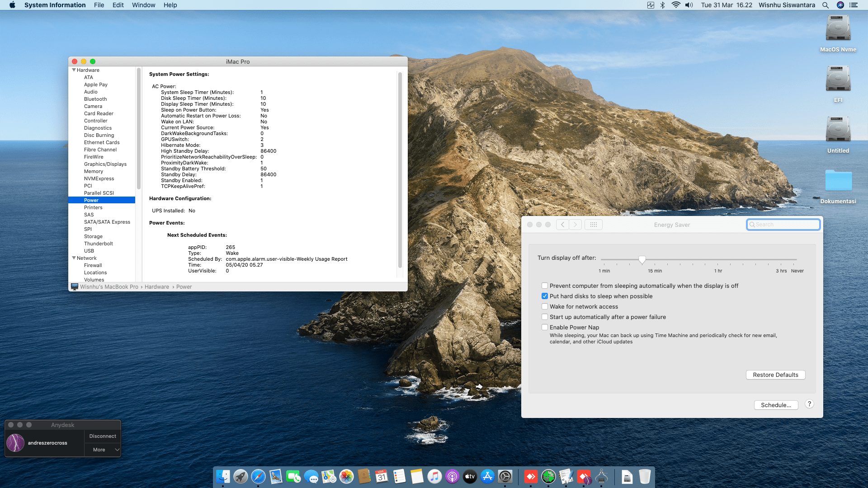This screenshot has height=488, width=868.
Task: Click Hardware in the path bar
Action: (157, 287)
